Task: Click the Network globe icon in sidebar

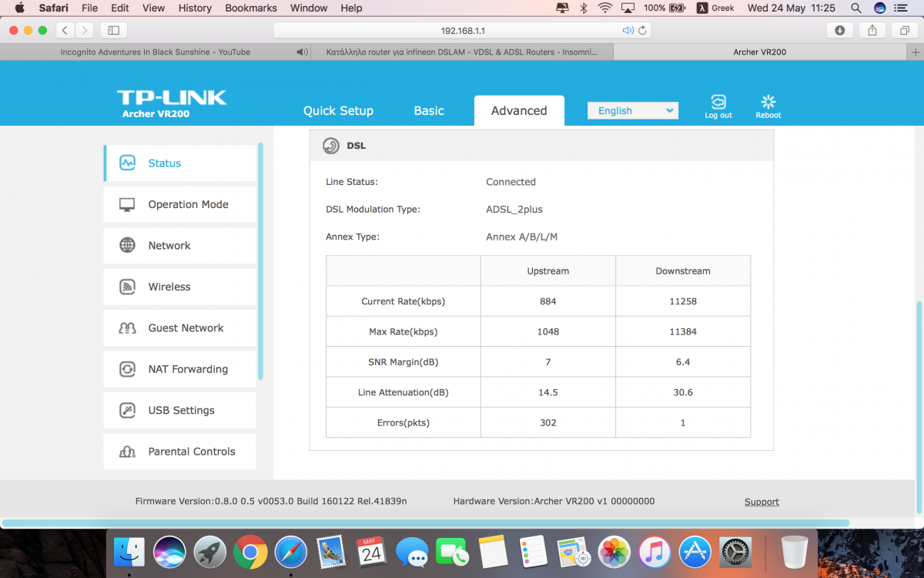Action: (x=127, y=246)
